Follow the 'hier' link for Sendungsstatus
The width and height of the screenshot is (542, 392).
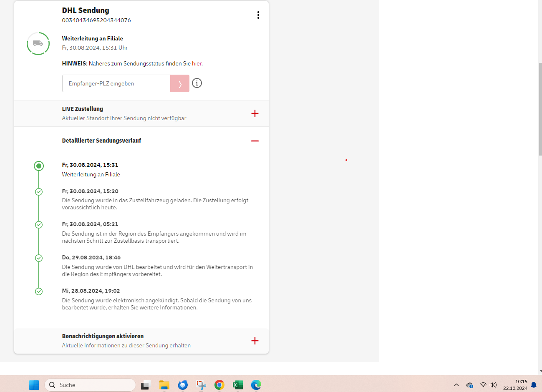[197, 64]
